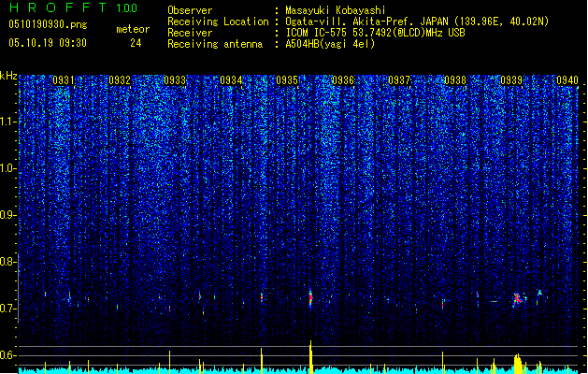Click the kHz axis unit label
588x374 pixels.
(8, 76)
